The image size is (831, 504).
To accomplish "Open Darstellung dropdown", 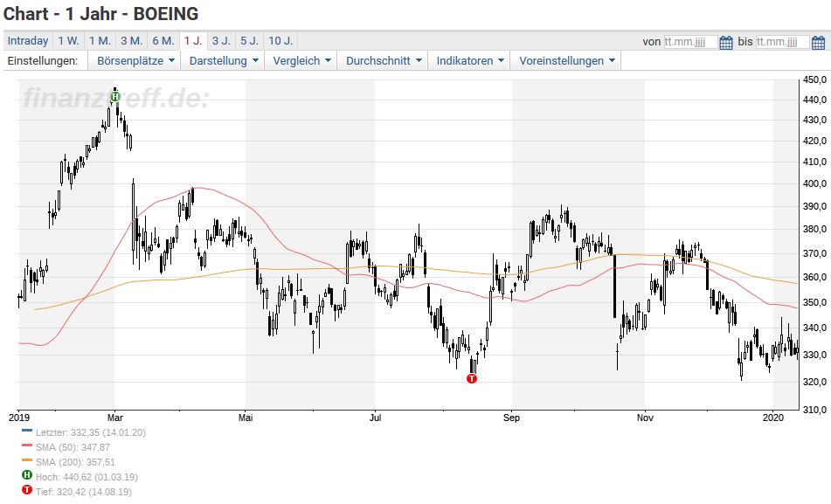I will pyautogui.click(x=224, y=61).
